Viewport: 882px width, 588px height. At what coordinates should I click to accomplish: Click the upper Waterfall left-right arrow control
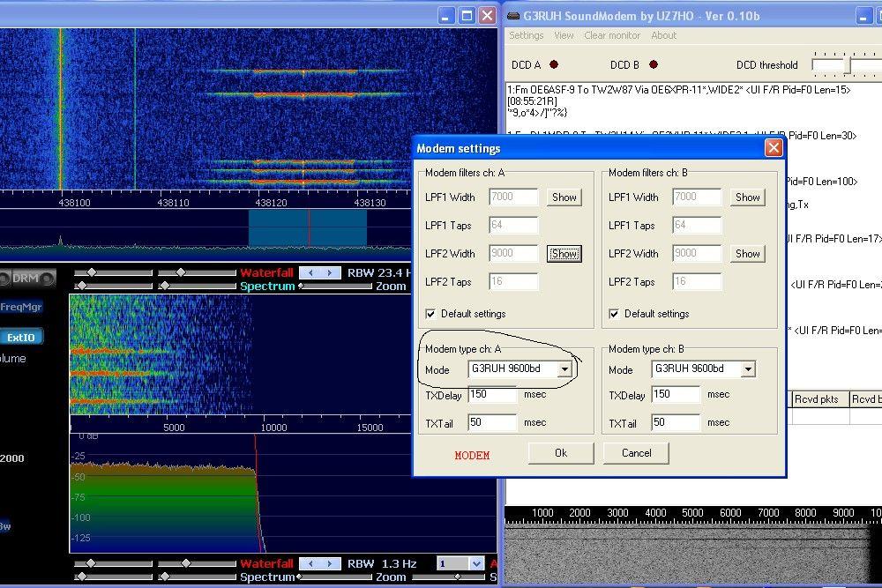[319, 273]
